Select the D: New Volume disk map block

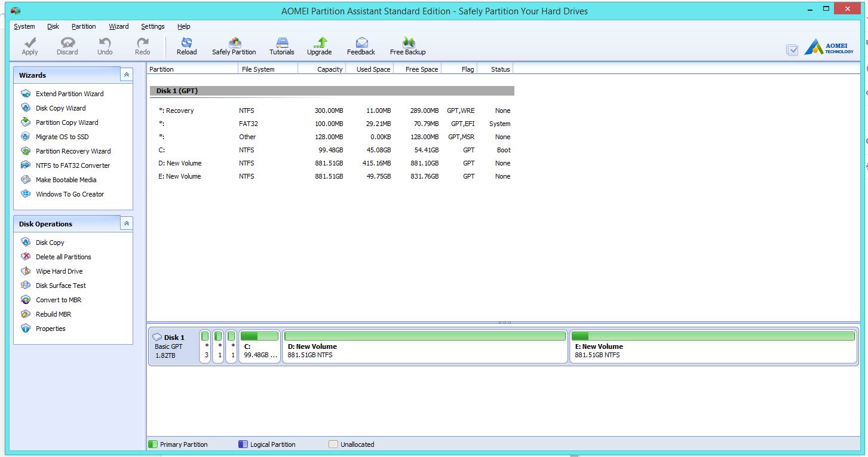point(425,346)
